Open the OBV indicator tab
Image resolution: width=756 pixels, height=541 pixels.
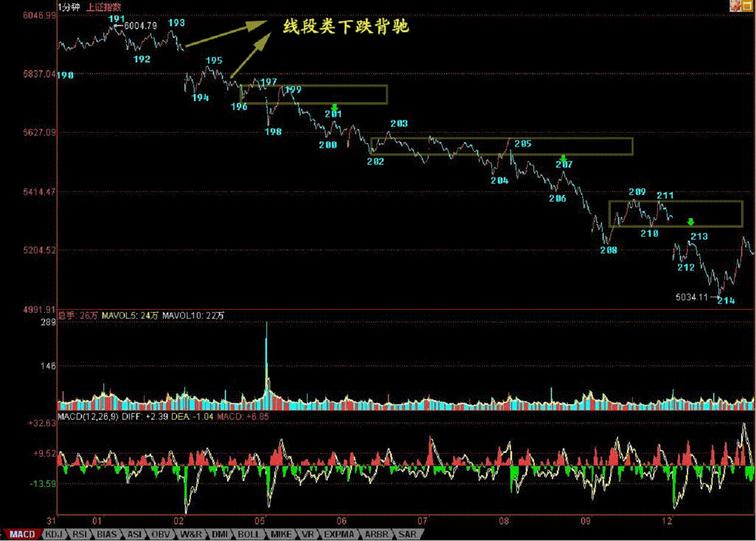[161, 534]
